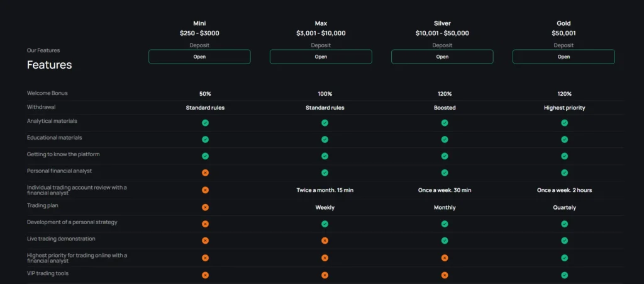Click green check for Max Personal financial analyst

[325, 173]
